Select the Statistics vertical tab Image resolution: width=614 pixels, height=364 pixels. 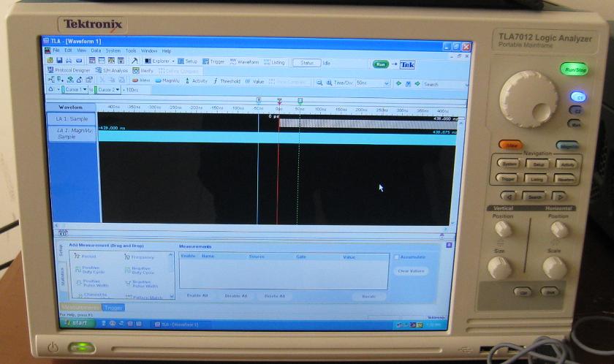pos(62,276)
